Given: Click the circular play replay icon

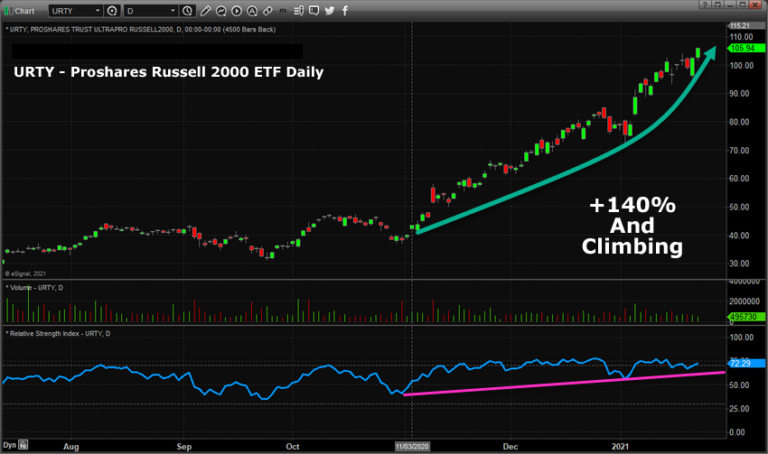Looking at the screenshot, I should [x=237, y=11].
